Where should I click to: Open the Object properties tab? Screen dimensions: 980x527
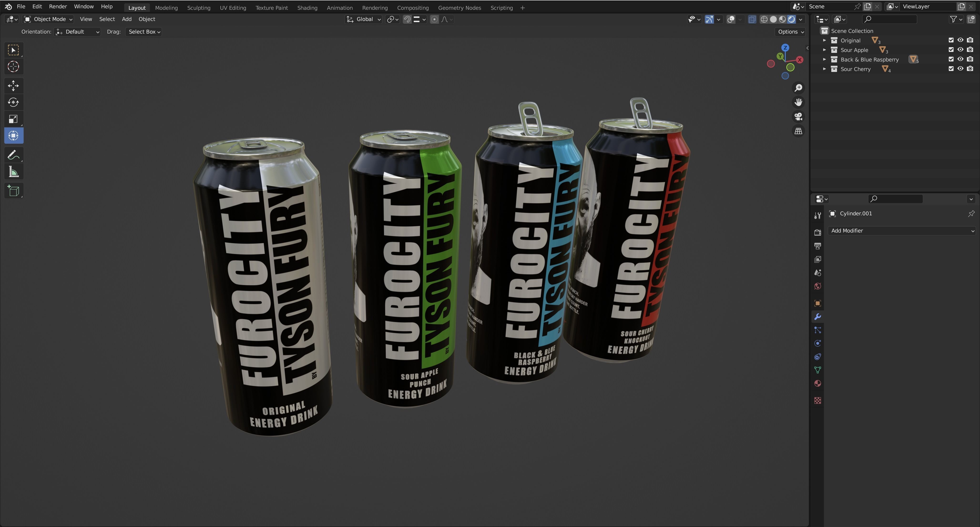[817, 303]
